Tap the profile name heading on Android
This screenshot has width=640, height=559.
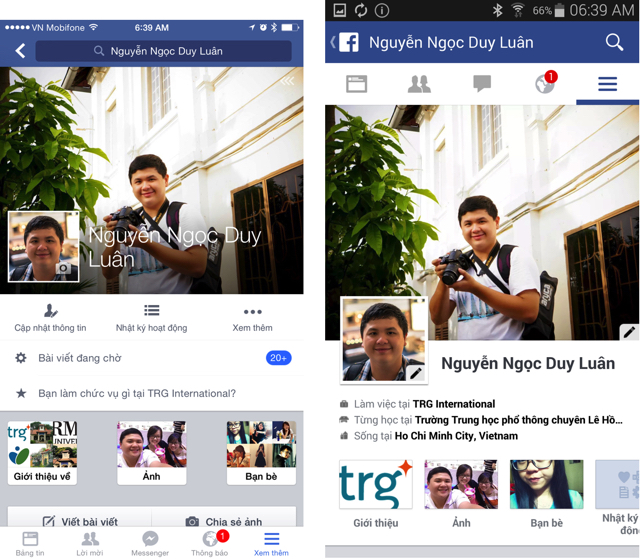528,364
